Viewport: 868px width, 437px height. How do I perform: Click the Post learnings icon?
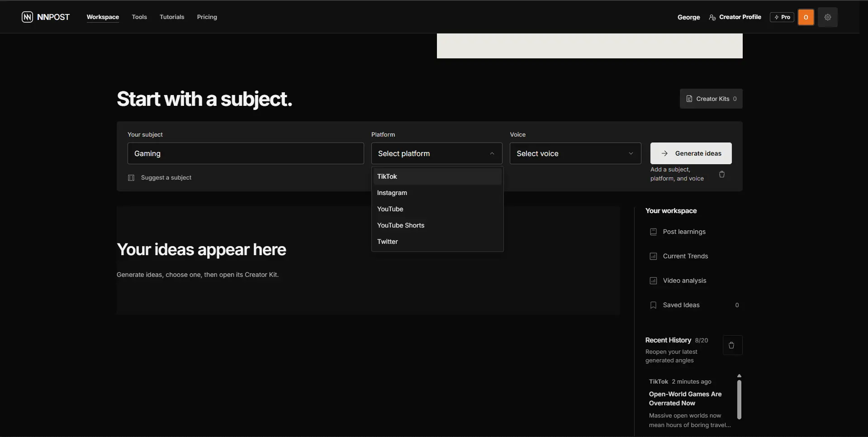pos(653,232)
